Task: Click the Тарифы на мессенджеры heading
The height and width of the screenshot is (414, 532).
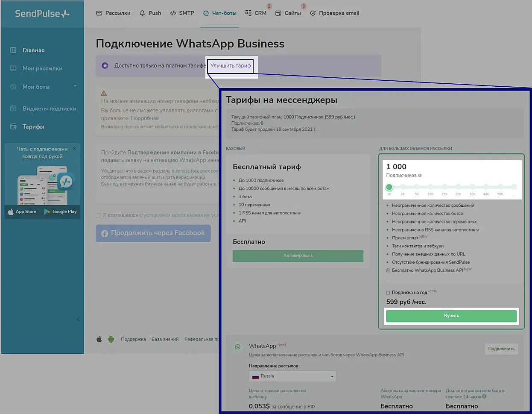Action: [x=281, y=100]
